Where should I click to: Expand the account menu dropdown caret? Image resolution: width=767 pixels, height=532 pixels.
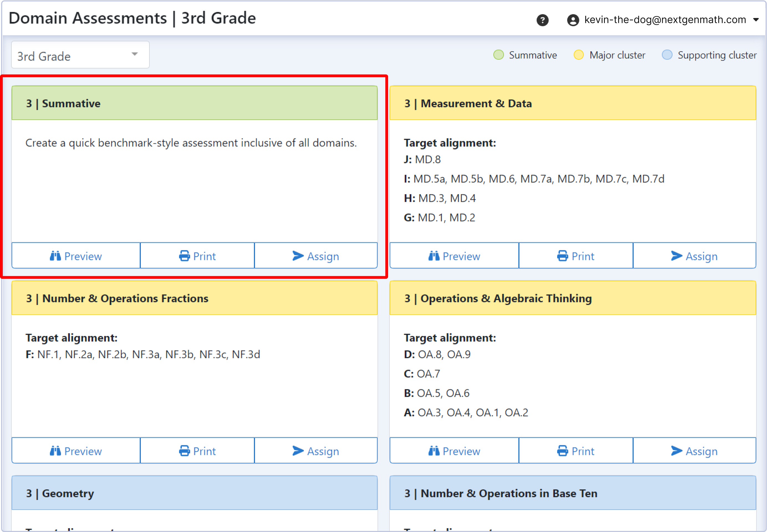(x=756, y=20)
